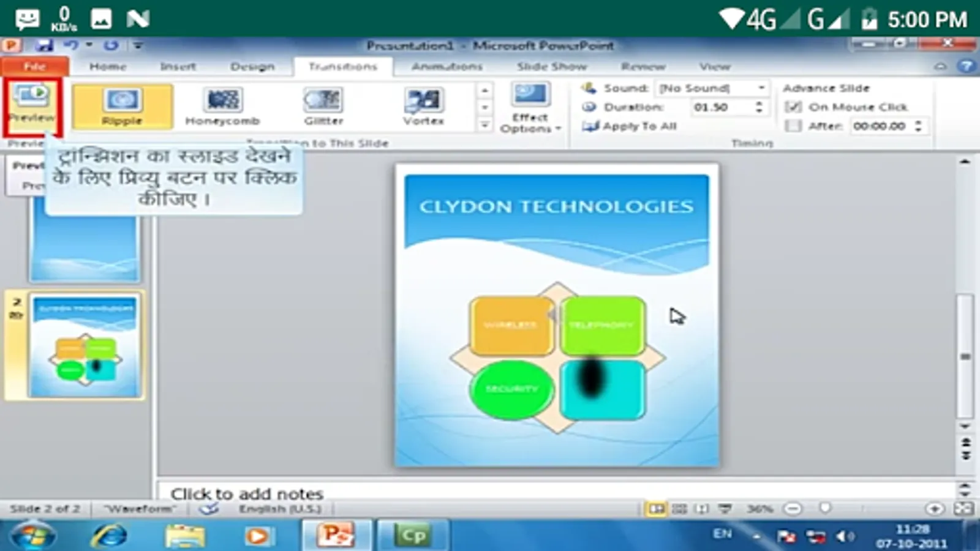Switch to the Home tab
This screenshot has width=980, height=551.
108,66
